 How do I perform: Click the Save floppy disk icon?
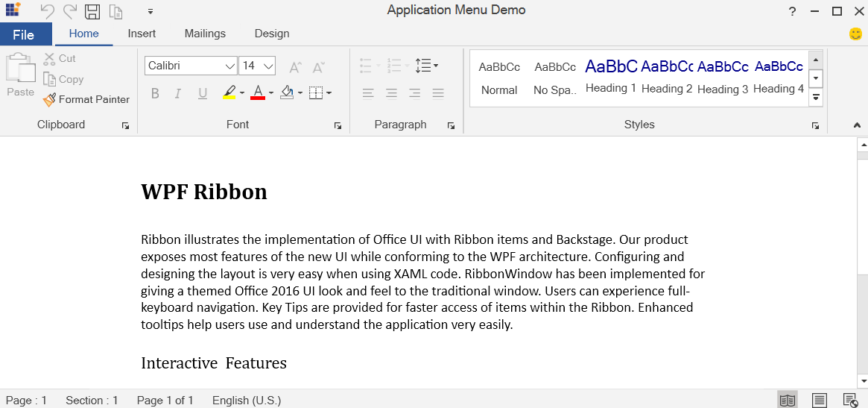[92, 11]
